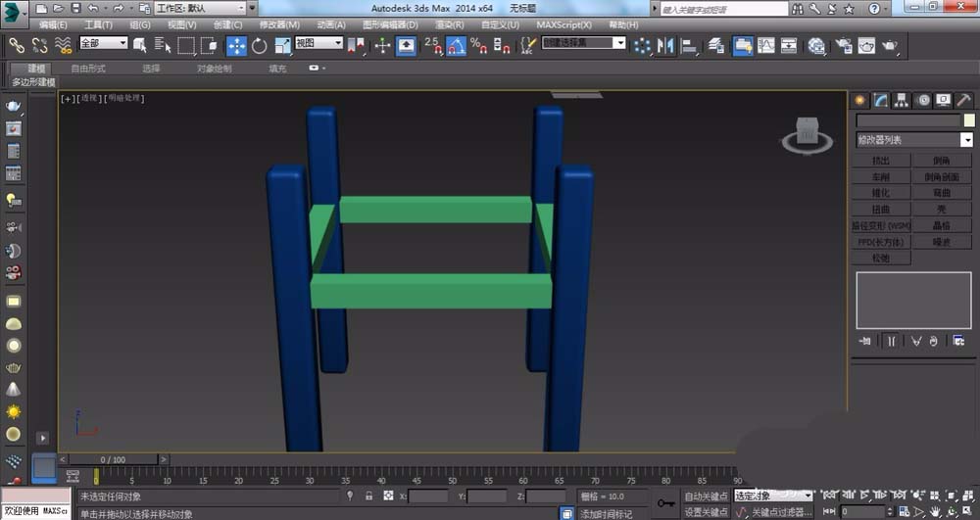Click the 挤出 modifier button
The height and width of the screenshot is (520, 980).
pyautogui.click(x=880, y=161)
